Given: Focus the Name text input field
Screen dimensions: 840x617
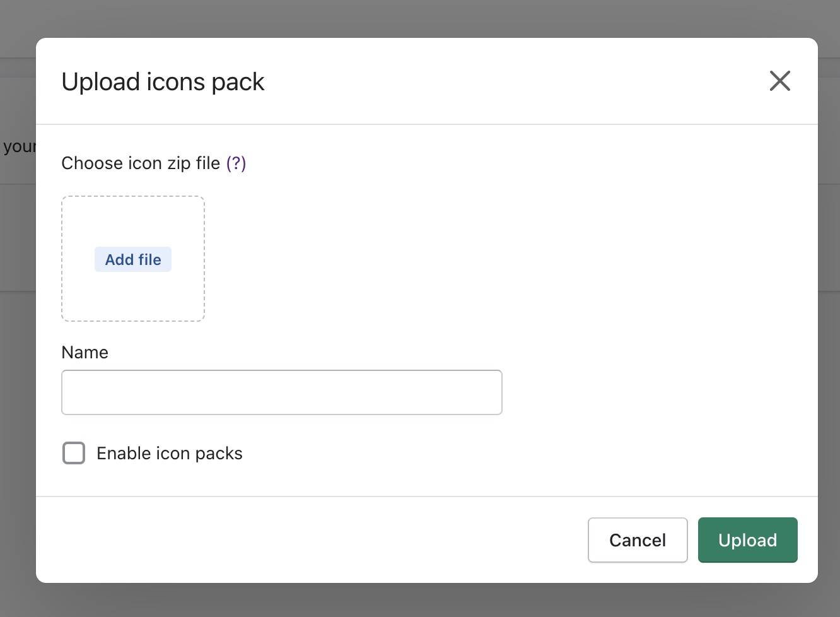Looking at the screenshot, I should [x=281, y=392].
